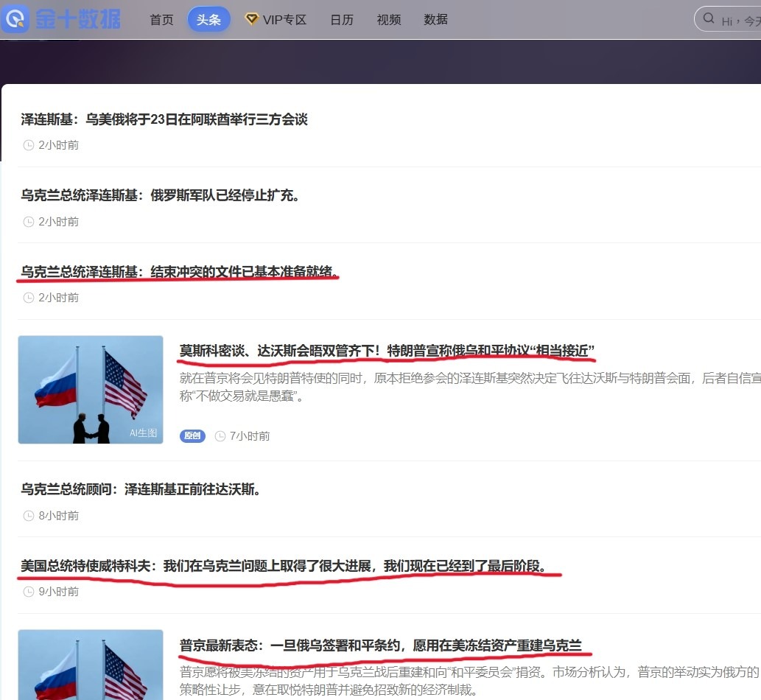Click the search magnifier icon
The width and height of the screenshot is (761, 700).
point(709,19)
